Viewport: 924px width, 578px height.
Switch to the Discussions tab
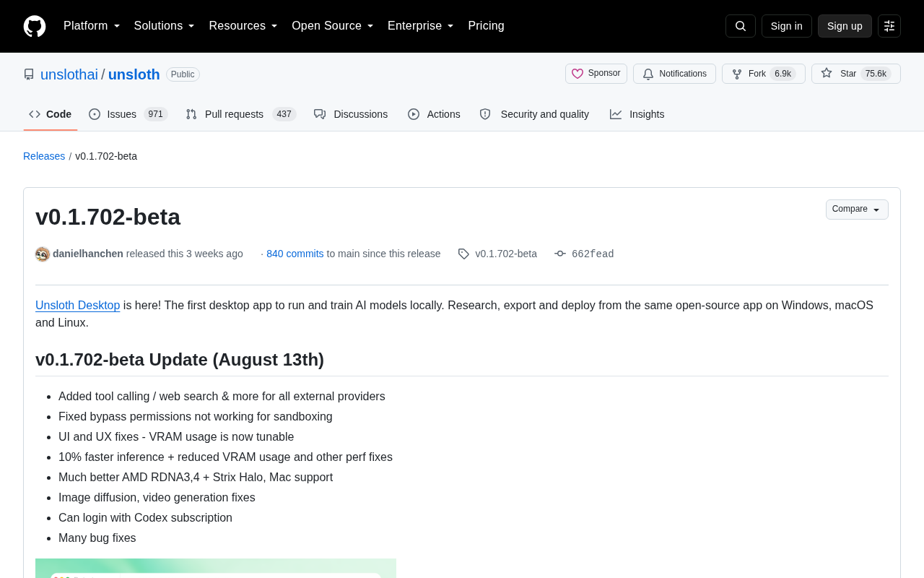tap(351, 114)
